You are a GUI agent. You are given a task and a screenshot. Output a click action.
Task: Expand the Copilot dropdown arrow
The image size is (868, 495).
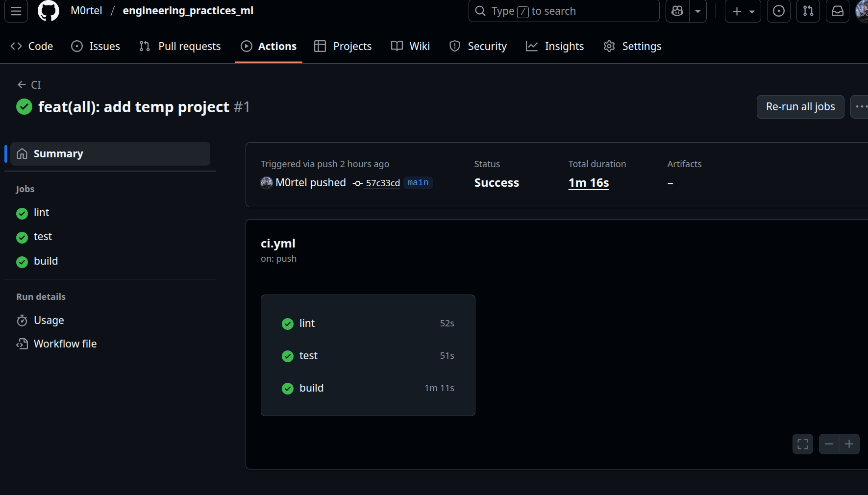click(x=698, y=11)
